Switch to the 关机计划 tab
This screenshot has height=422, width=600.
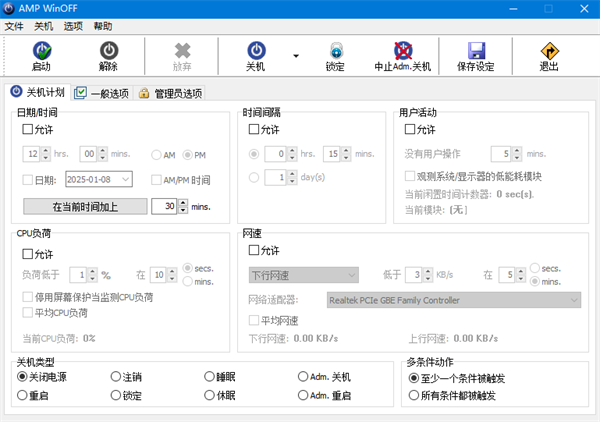coord(38,92)
